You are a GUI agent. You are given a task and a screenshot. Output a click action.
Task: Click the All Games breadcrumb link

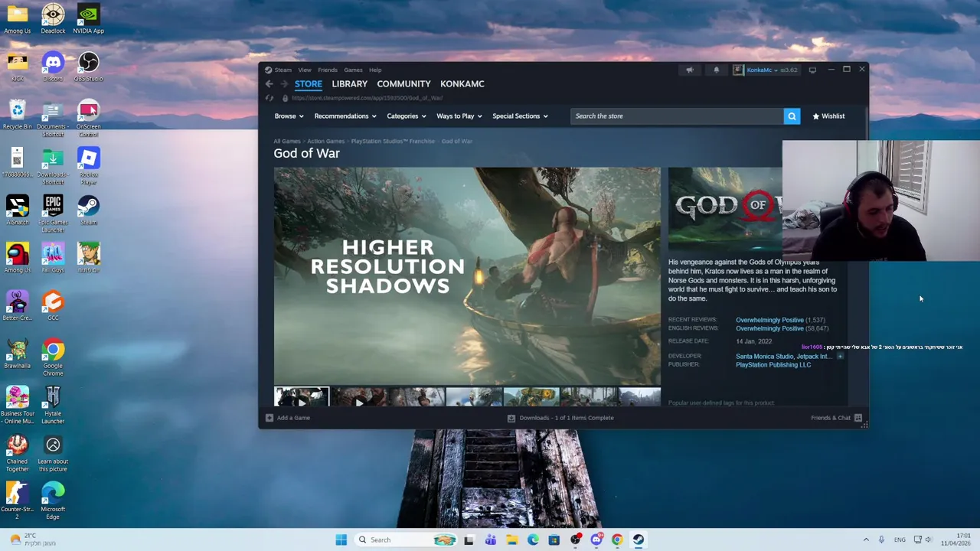(x=287, y=142)
